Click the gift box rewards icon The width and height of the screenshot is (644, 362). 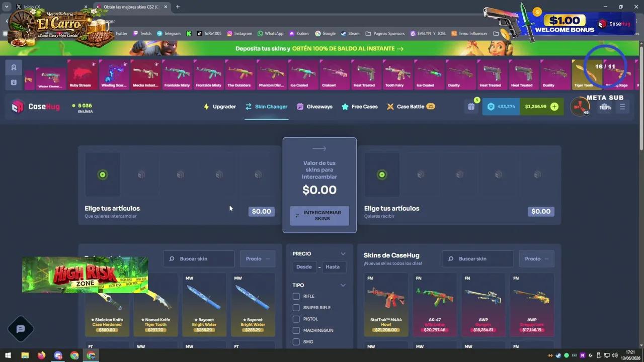pos(471,107)
